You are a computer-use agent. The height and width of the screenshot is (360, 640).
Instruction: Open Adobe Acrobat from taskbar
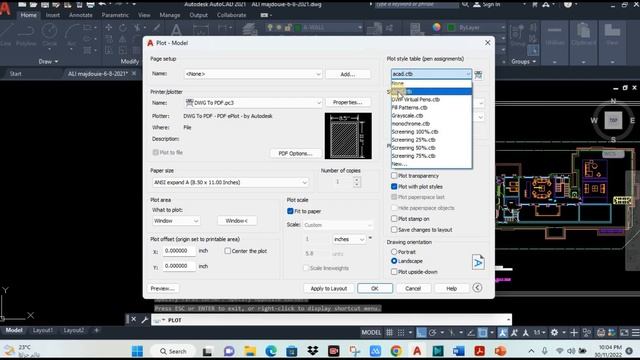(479, 351)
